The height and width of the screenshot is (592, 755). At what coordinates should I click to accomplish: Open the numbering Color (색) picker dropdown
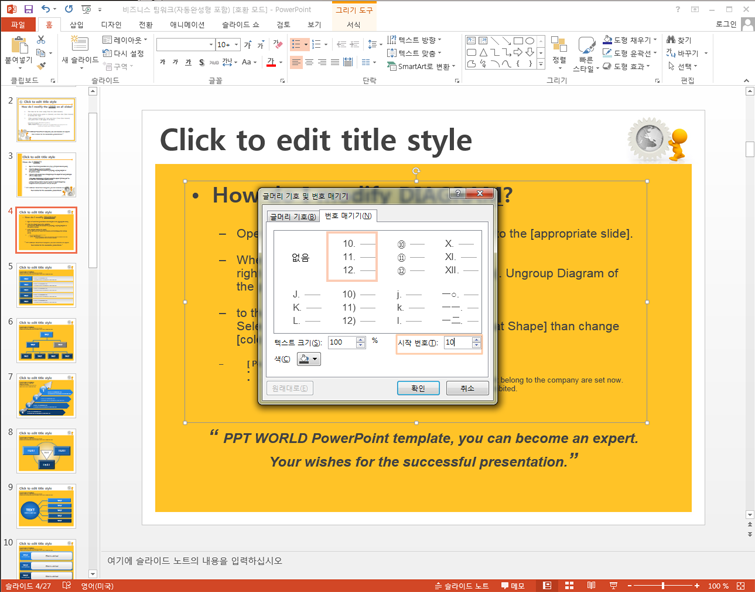click(x=309, y=359)
